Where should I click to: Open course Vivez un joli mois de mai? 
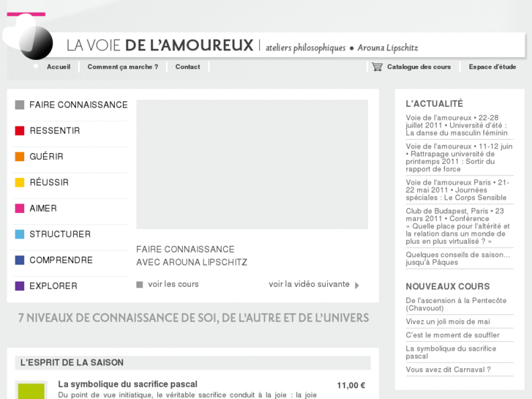[448, 321]
